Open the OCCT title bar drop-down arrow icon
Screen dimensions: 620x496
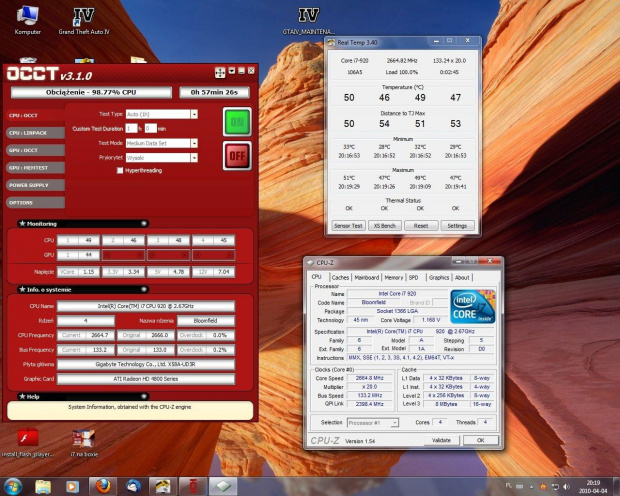(232, 71)
